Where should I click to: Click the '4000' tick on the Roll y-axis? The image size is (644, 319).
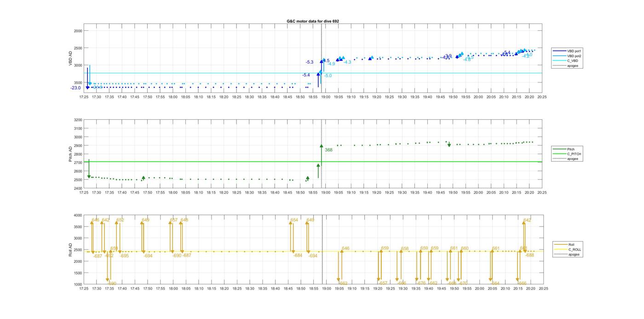coord(78,215)
